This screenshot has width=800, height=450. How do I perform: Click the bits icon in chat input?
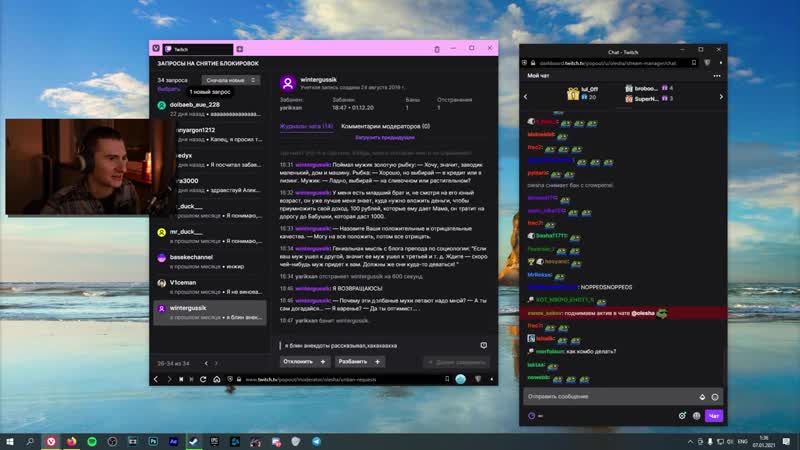coord(702,396)
